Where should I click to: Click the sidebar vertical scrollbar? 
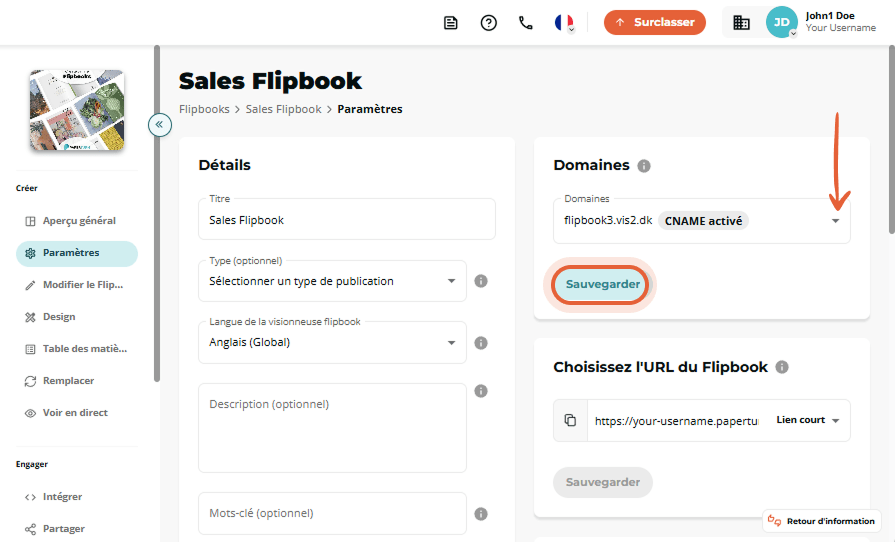click(157, 214)
